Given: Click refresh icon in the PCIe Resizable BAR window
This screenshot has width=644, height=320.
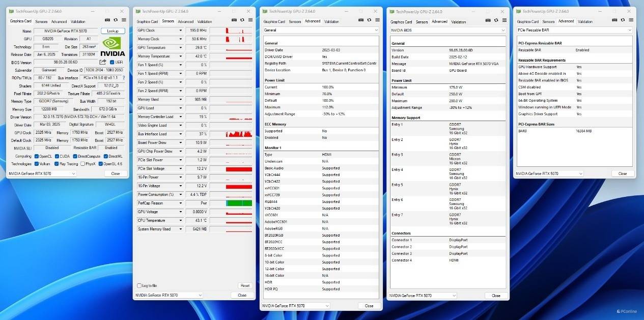Looking at the screenshot, I should (623, 20).
